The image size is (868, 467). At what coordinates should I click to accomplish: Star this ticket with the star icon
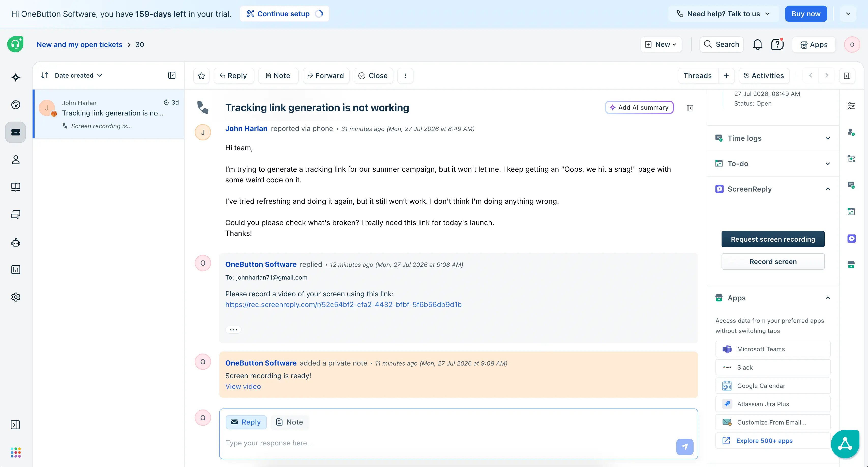tap(202, 76)
